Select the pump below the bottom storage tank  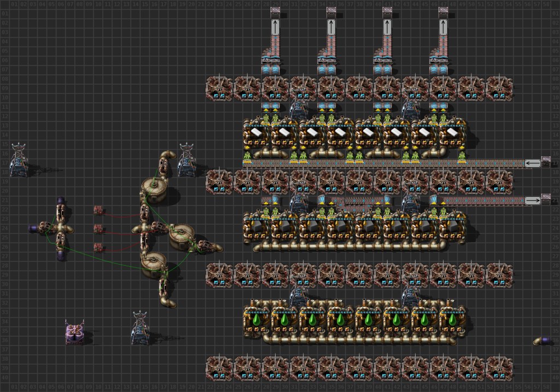pos(163,289)
